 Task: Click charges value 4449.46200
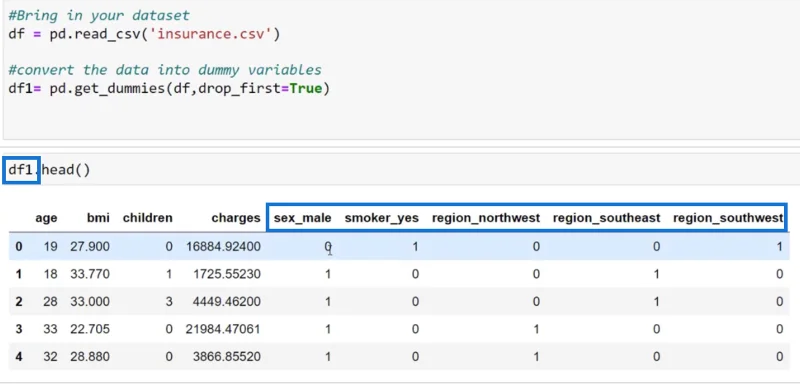227,302
